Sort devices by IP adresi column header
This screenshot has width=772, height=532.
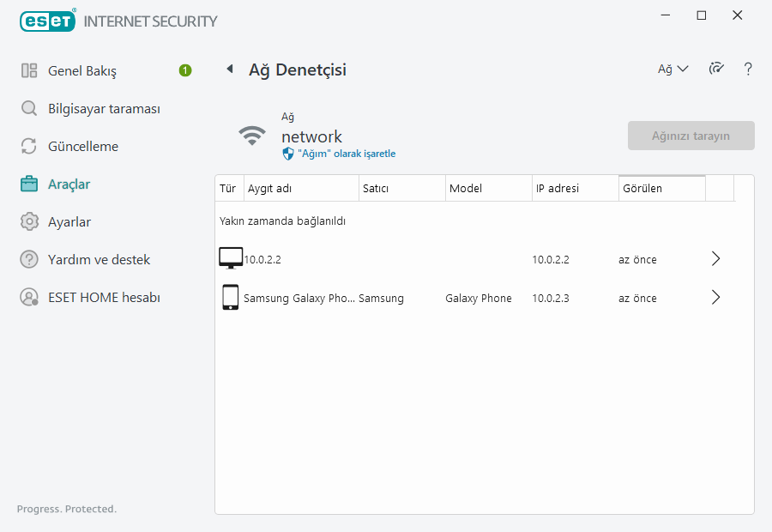(x=573, y=189)
